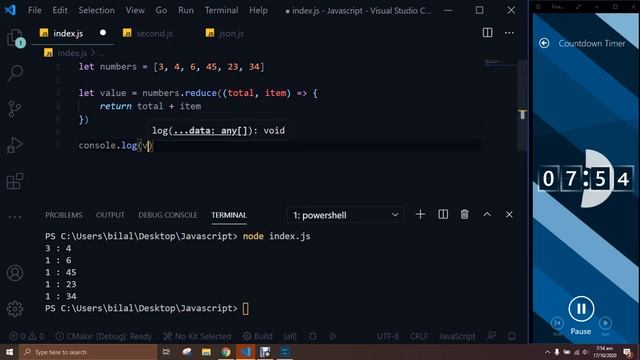Viewport: 640px width, 360px height.
Task: Switch to the DEBUG CONSOLE tab
Action: (168, 215)
